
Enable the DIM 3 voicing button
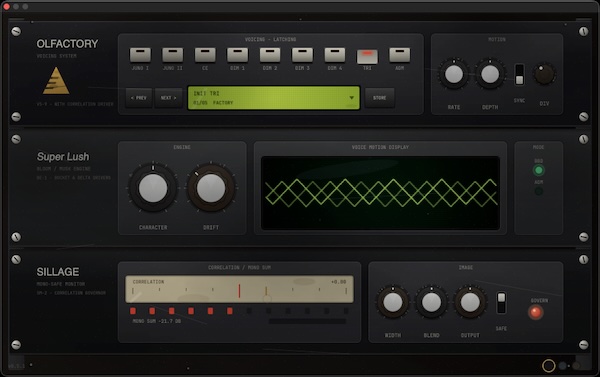(x=302, y=55)
